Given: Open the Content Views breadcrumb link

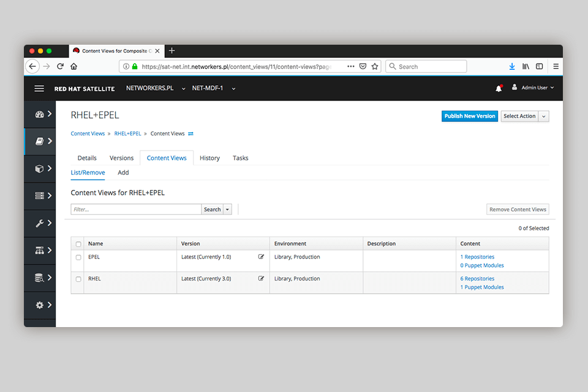Looking at the screenshot, I should click(x=88, y=134).
